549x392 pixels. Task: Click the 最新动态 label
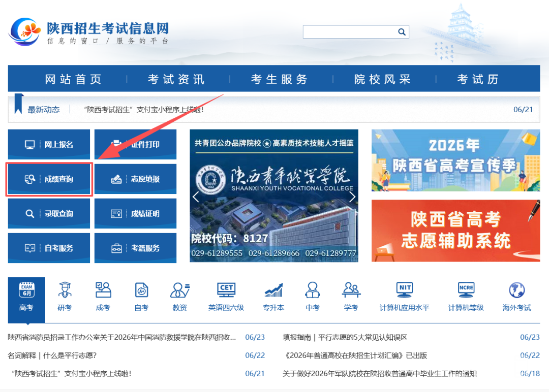pyautogui.click(x=44, y=110)
